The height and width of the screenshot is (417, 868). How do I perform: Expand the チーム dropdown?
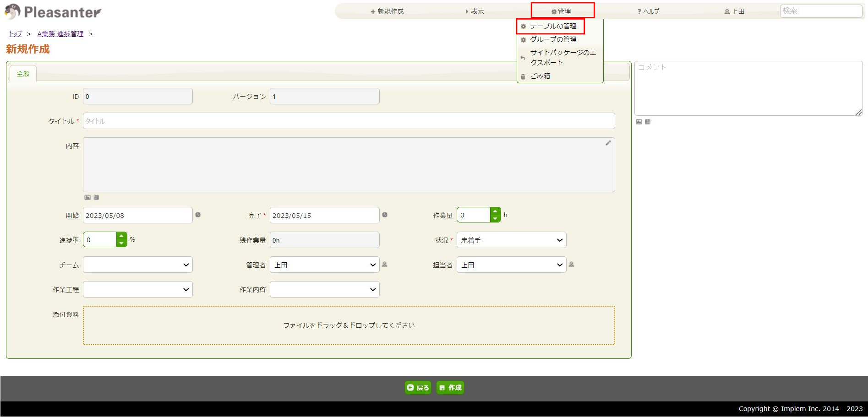(x=137, y=265)
